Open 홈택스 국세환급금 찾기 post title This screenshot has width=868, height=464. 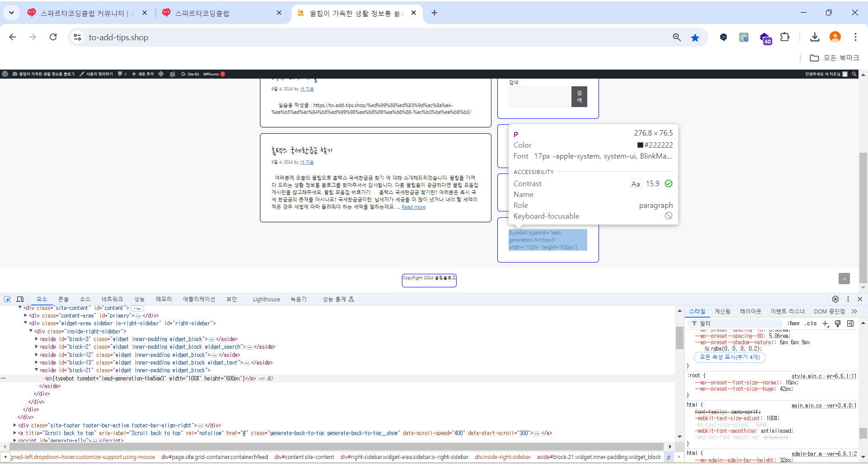pos(302,150)
